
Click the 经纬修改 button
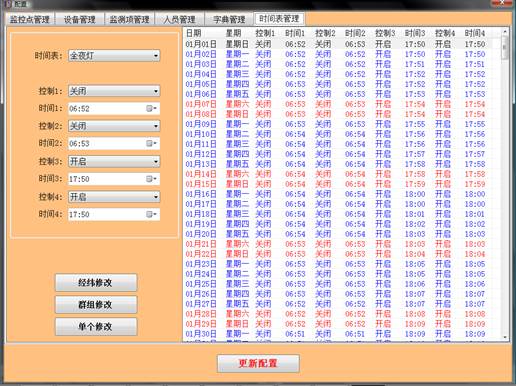point(96,283)
